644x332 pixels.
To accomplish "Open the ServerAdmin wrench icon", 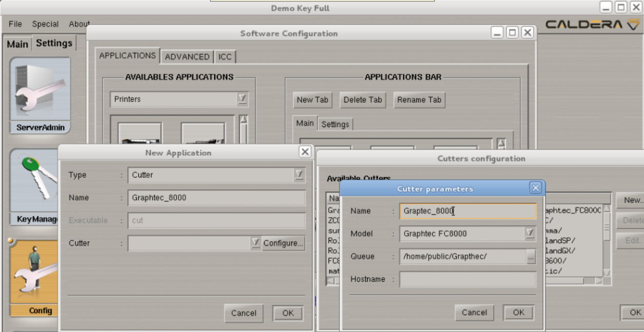I will point(40,89).
